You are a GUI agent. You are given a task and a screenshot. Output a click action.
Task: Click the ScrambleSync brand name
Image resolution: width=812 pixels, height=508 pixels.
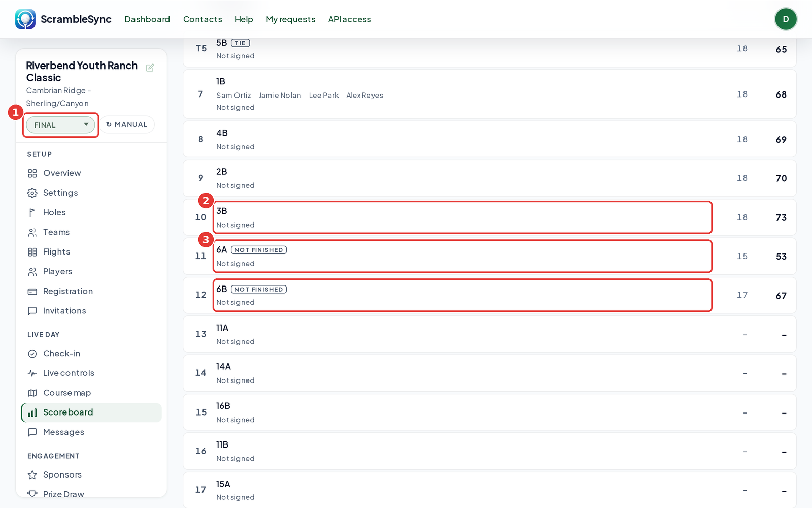pos(76,19)
